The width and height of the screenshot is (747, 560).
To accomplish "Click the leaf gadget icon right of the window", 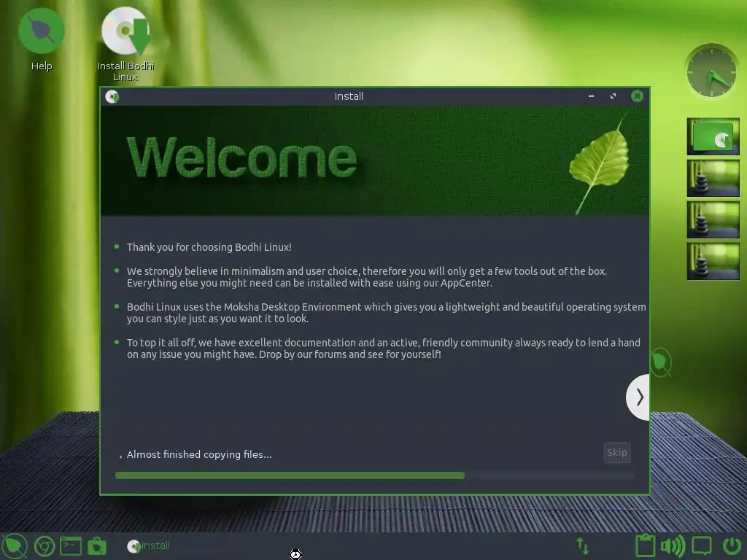I will (661, 362).
